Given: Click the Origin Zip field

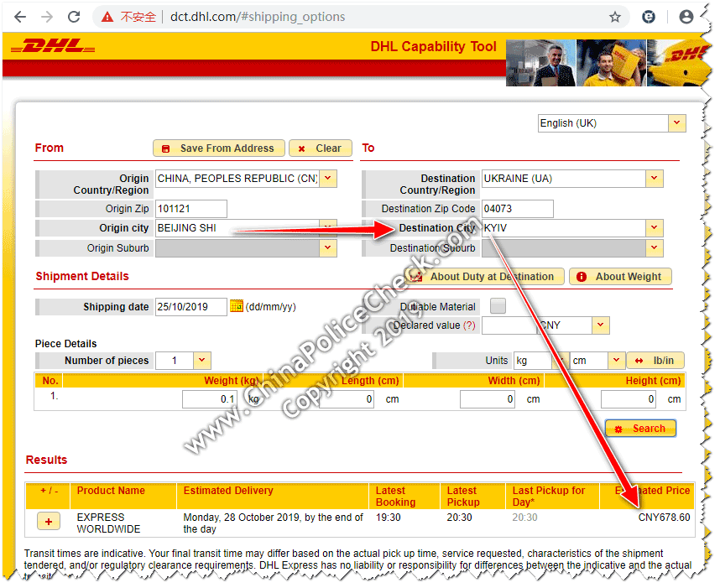Looking at the screenshot, I should coord(192,211).
